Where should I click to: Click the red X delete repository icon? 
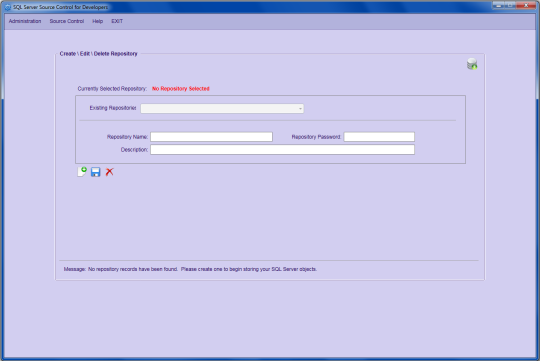coord(110,172)
